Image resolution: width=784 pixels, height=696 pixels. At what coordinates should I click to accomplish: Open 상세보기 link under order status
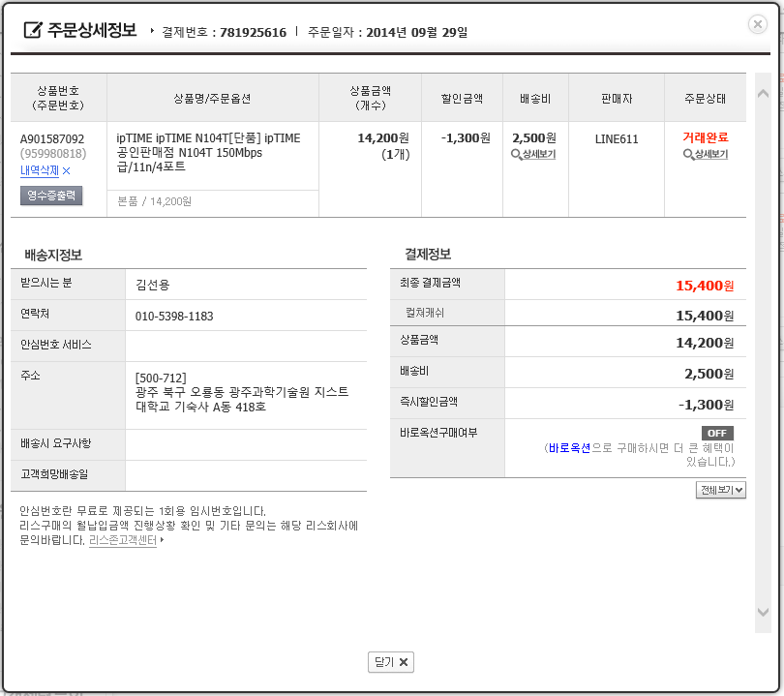point(711,155)
